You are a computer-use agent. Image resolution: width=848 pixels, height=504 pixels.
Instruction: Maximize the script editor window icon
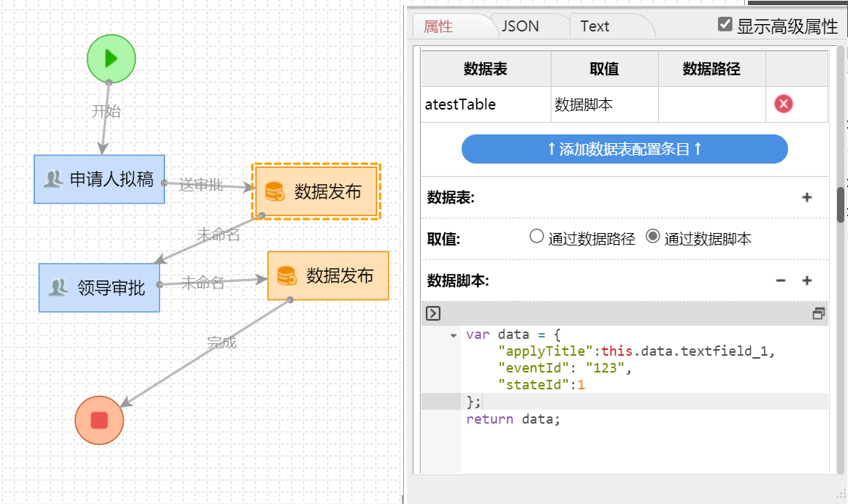(818, 313)
